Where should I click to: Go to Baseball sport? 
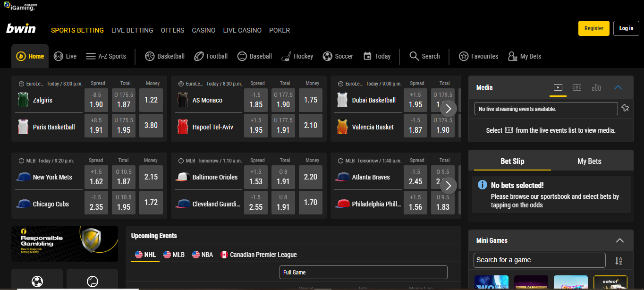(x=254, y=56)
